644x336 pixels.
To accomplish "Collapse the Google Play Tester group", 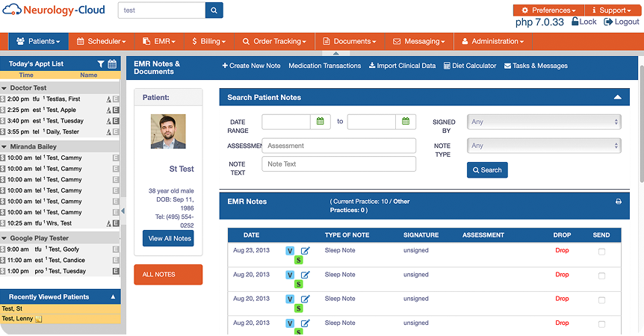I will [4, 238].
